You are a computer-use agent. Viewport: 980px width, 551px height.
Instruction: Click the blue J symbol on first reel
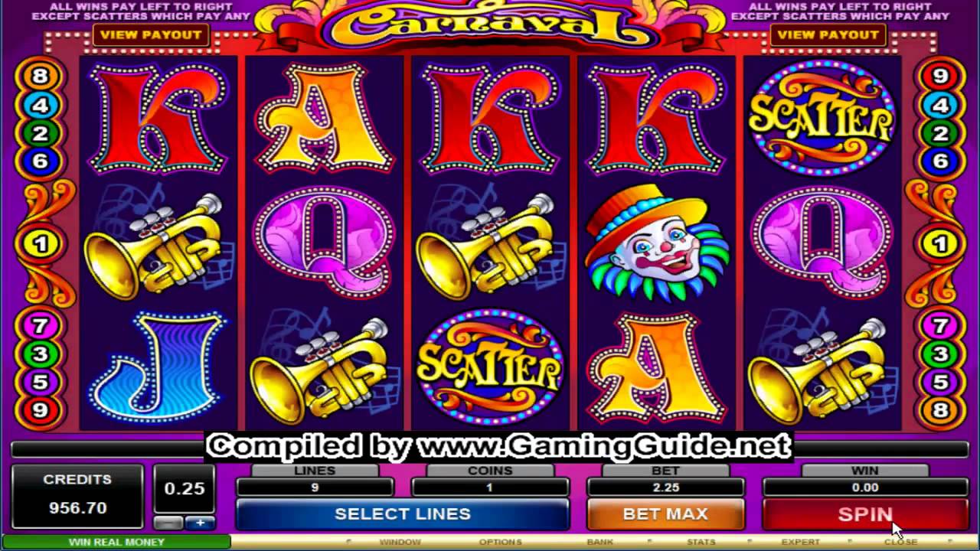coord(157,367)
